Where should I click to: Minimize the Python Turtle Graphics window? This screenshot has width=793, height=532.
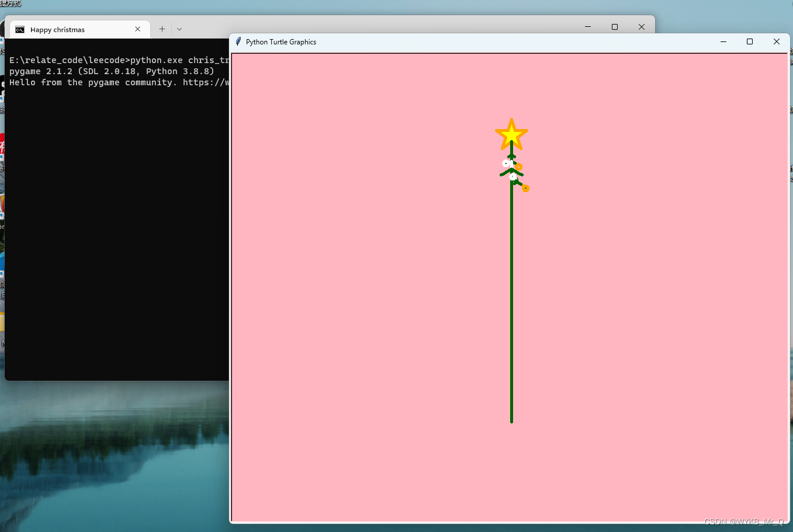click(x=723, y=41)
